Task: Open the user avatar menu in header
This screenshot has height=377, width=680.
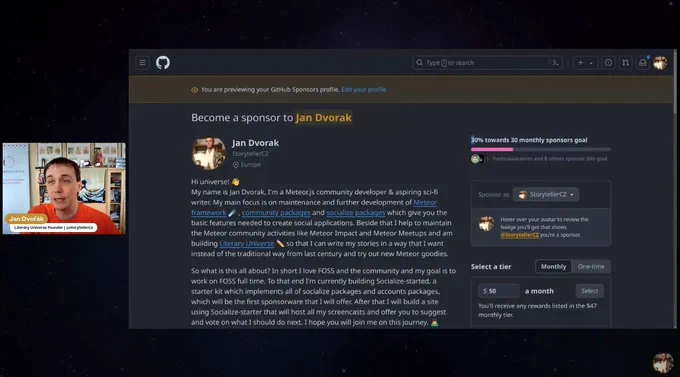Action: (x=660, y=63)
